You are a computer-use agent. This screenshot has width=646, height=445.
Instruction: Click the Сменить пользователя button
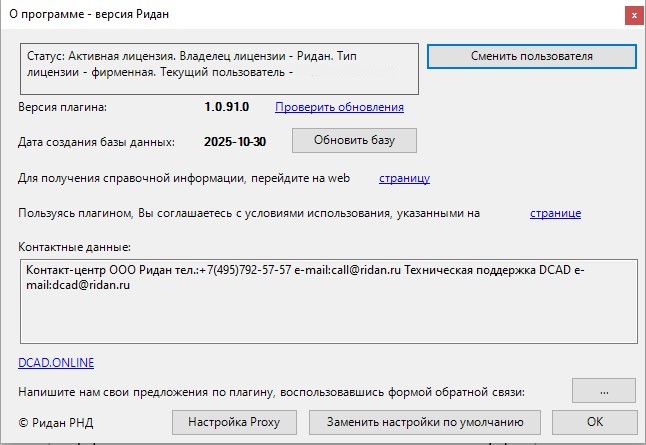[531, 56]
